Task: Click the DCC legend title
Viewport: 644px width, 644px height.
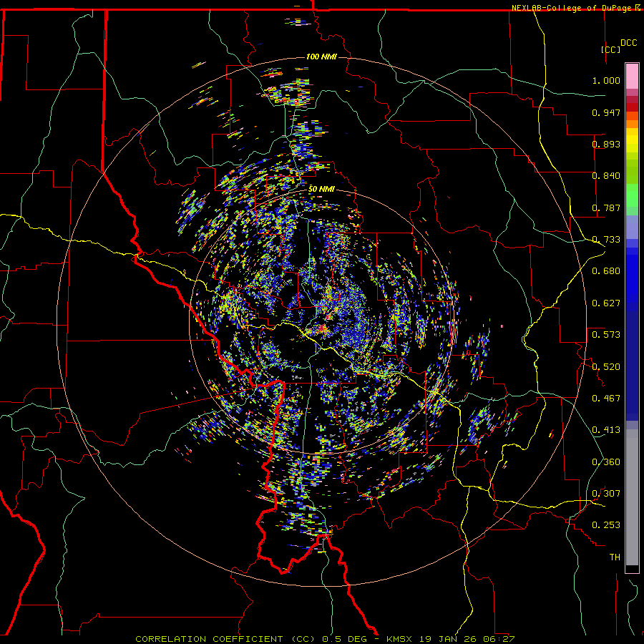Action: (x=628, y=43)
